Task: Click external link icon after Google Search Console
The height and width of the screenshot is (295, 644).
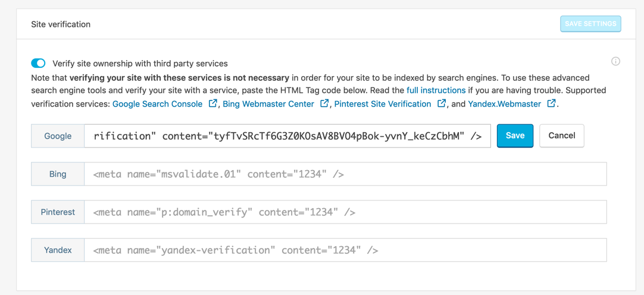Action: (212, 103)
